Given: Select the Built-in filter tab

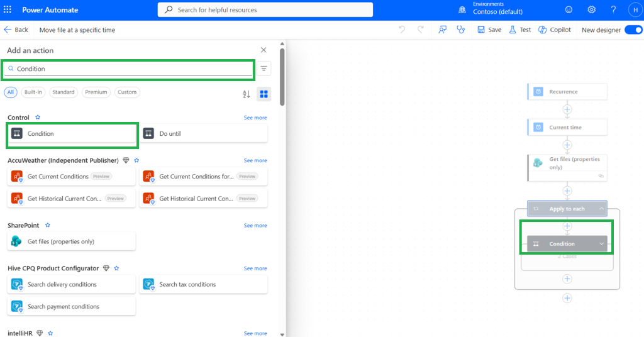Looking at the screenshot, I should (33, 92).
